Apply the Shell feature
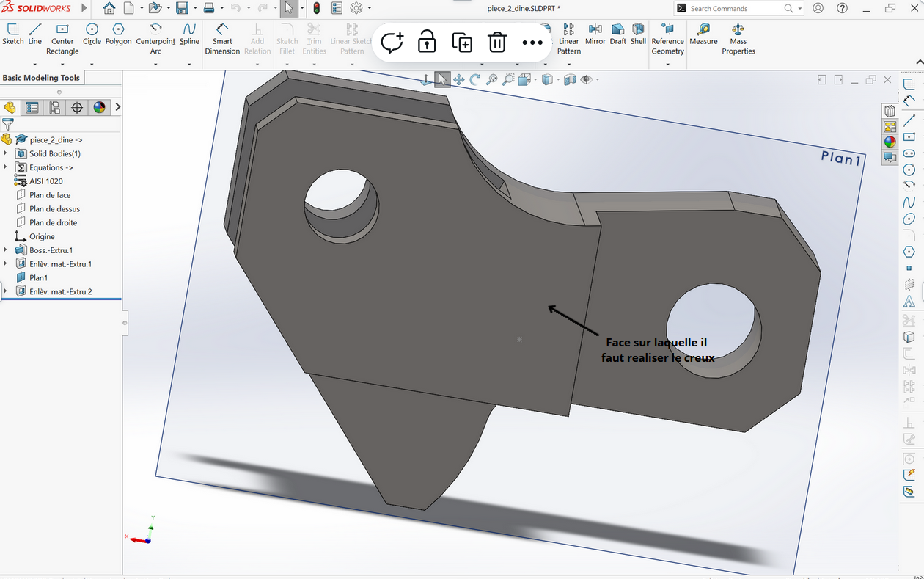This screenshot has height=579, width=924. click(x=639, y=34)
